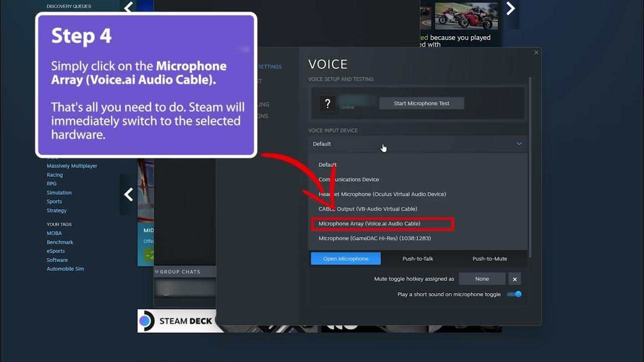Pick CABLE Output (VB-Audio Virtual Cable)

(368, 209)
